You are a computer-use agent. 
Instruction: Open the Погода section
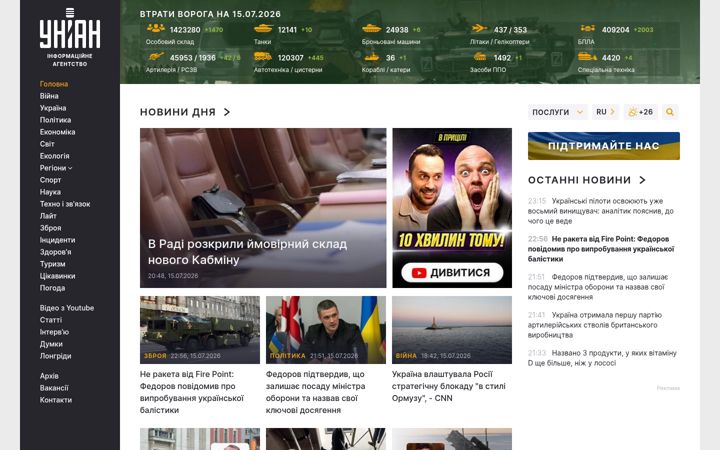tap(52, 288)
